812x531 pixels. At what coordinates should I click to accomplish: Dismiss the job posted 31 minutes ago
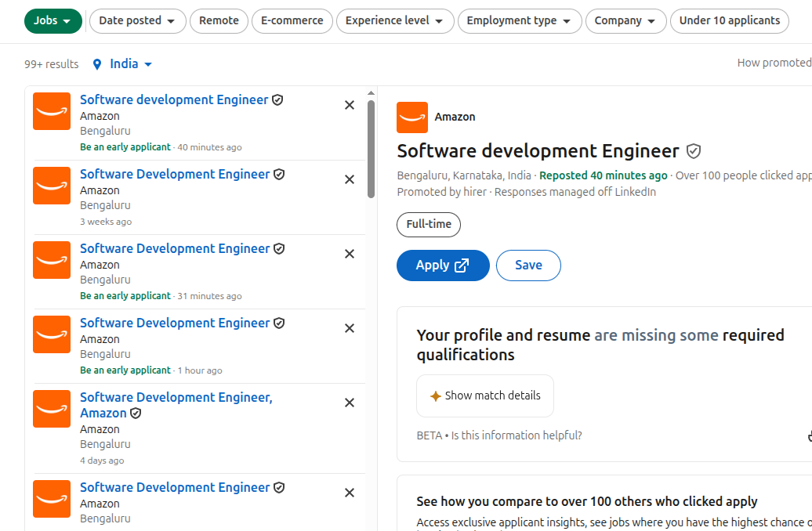(x=350, y=254)
